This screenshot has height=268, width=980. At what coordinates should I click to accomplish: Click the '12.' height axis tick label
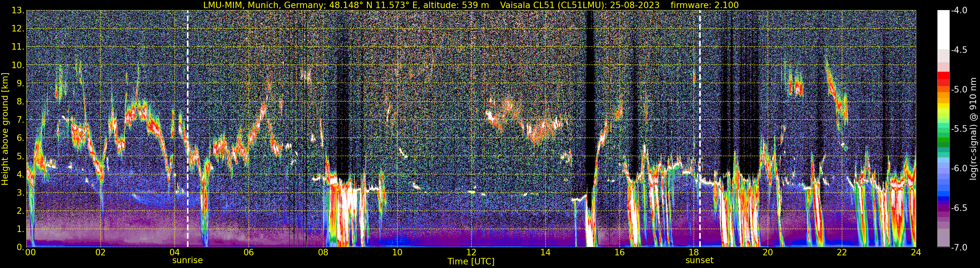coord(18,29)
